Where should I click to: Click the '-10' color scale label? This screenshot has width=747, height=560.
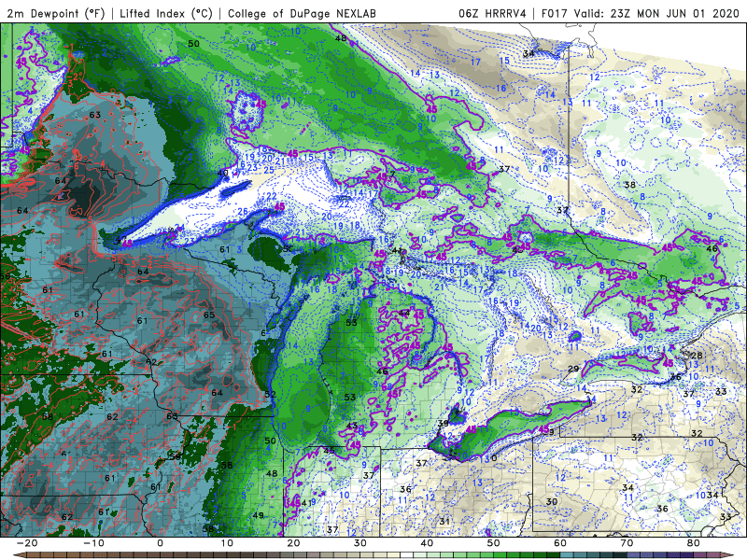point(93,543)
